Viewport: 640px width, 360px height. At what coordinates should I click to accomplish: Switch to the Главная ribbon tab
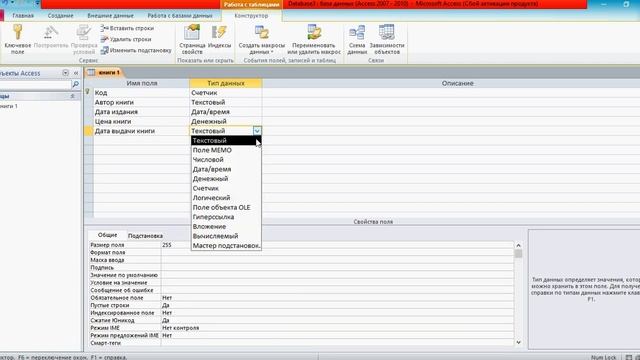click(23, 16)
